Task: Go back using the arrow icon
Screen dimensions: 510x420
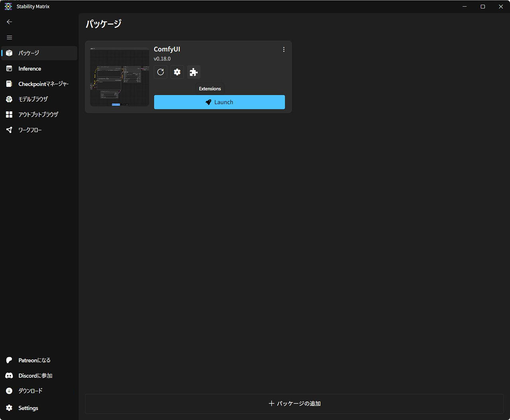Action: coord(10,22)
